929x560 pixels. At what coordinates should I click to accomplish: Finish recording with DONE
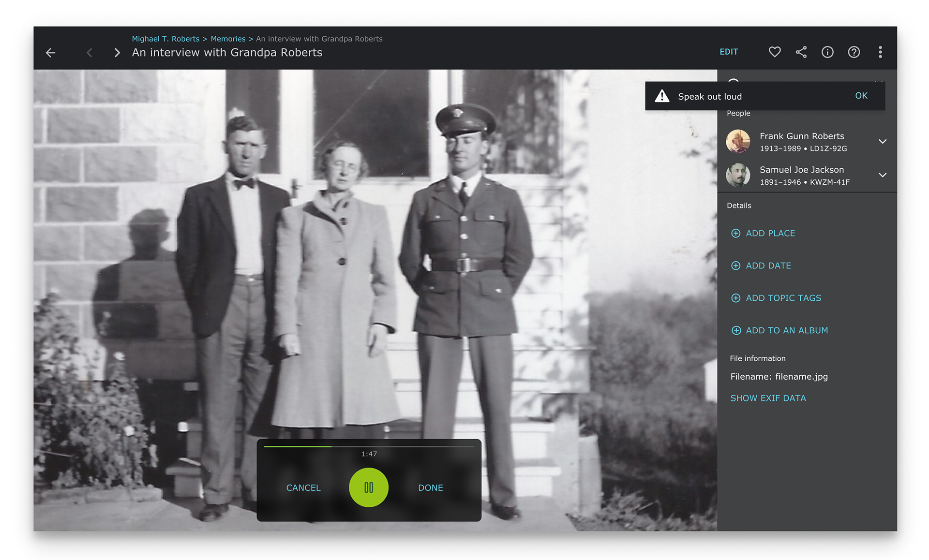(431, 488)
